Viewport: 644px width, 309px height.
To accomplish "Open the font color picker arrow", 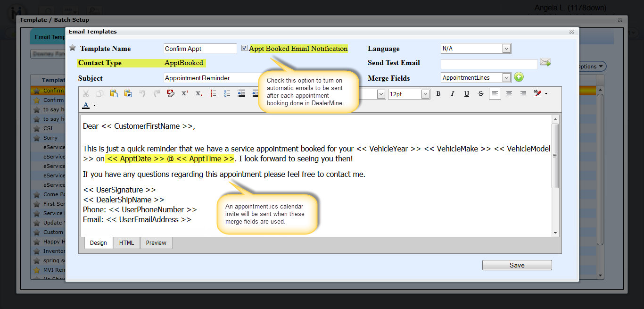I will pos(94,106).
